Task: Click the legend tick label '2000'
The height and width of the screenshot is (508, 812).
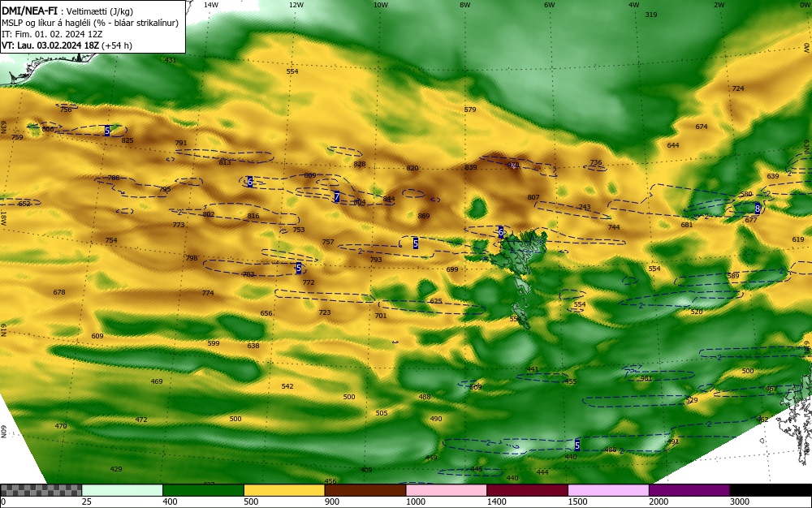Action: [659, 502]
